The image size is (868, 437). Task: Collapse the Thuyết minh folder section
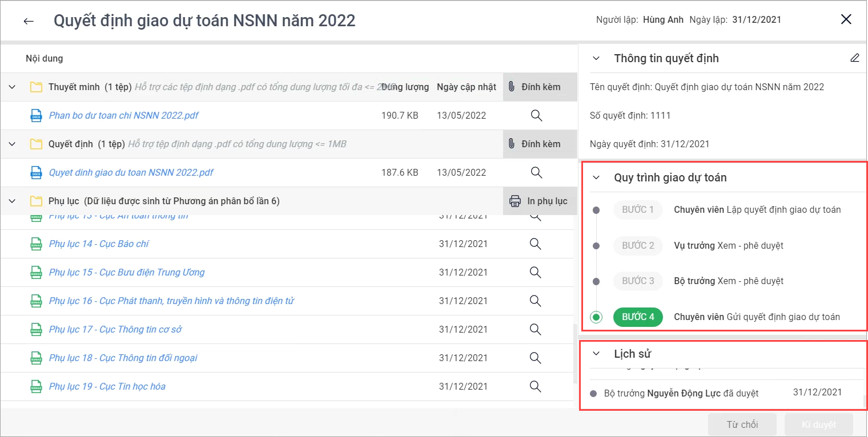tap(12, 87)
